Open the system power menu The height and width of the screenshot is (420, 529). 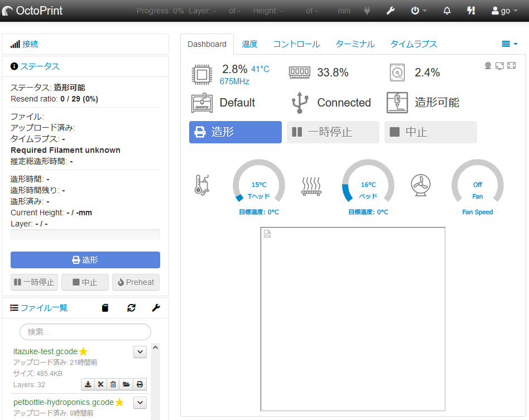[419, 11]
